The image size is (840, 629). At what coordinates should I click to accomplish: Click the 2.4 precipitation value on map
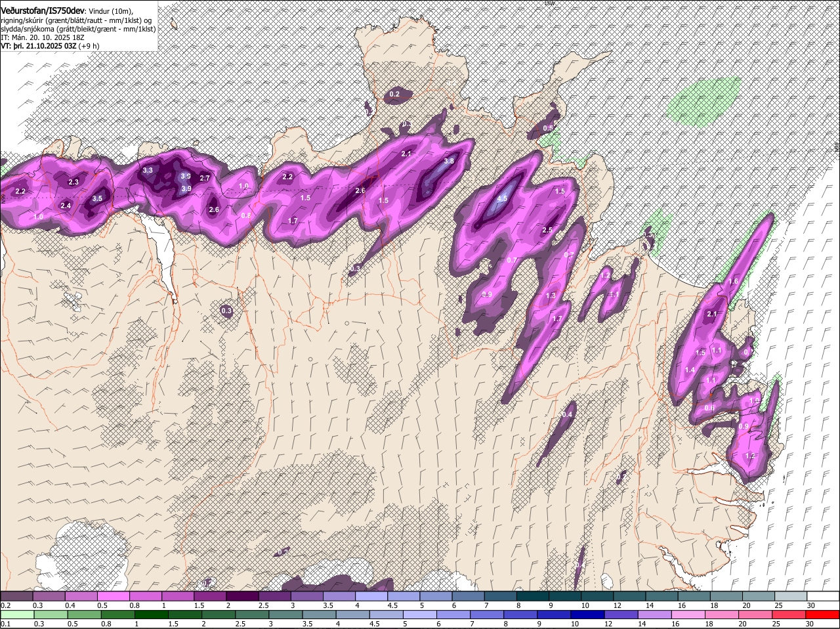(66, 206)
